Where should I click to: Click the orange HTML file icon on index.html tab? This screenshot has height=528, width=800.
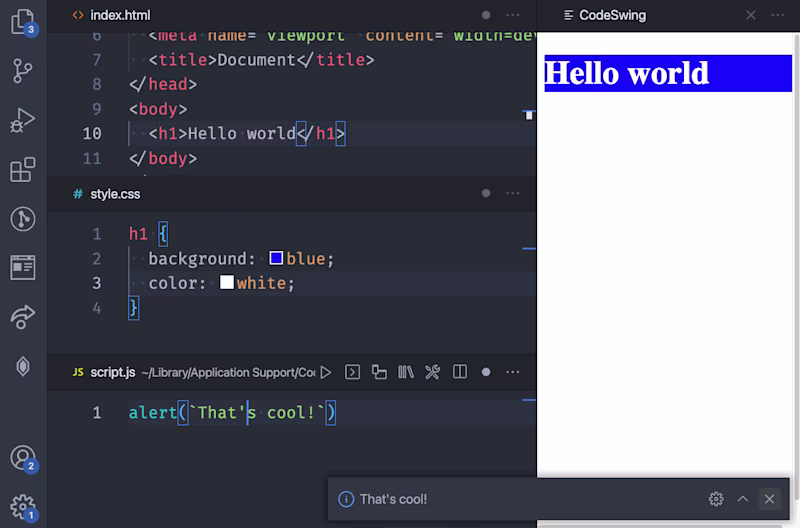click(x=78, y=15)
